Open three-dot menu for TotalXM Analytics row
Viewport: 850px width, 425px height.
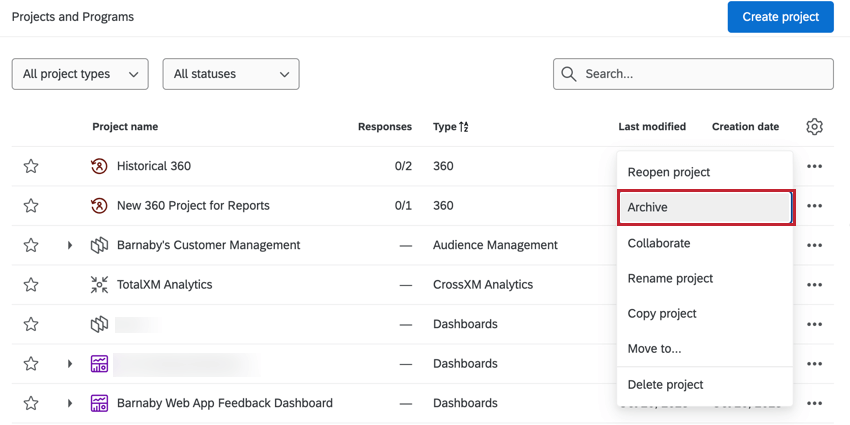pyautogui.click(x=814, y=285)
